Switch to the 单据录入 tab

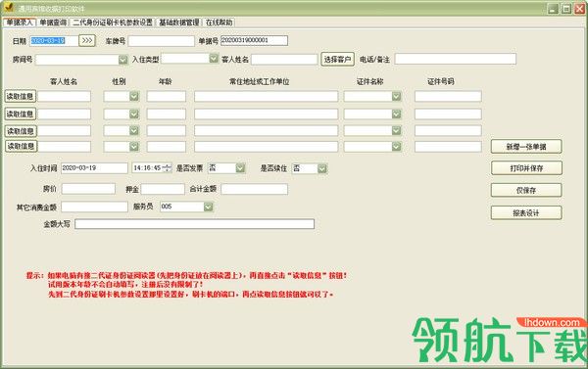20,23
